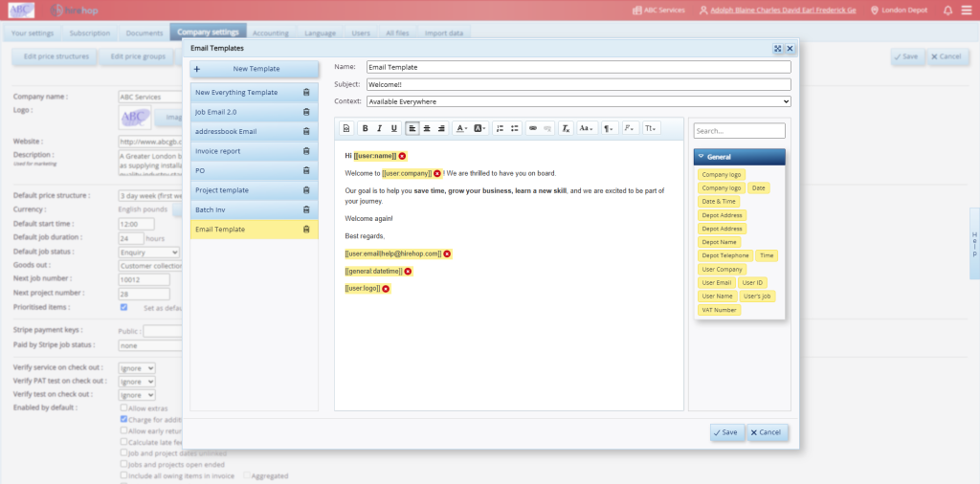Remove link with the unlink icon
980x484 pixels.
(x=547, y=128)
